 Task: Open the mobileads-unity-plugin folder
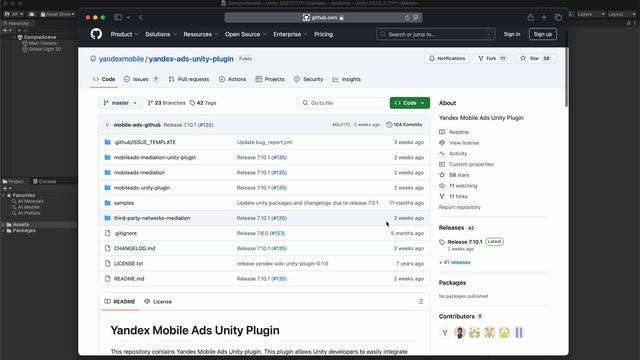pos(142,188)
